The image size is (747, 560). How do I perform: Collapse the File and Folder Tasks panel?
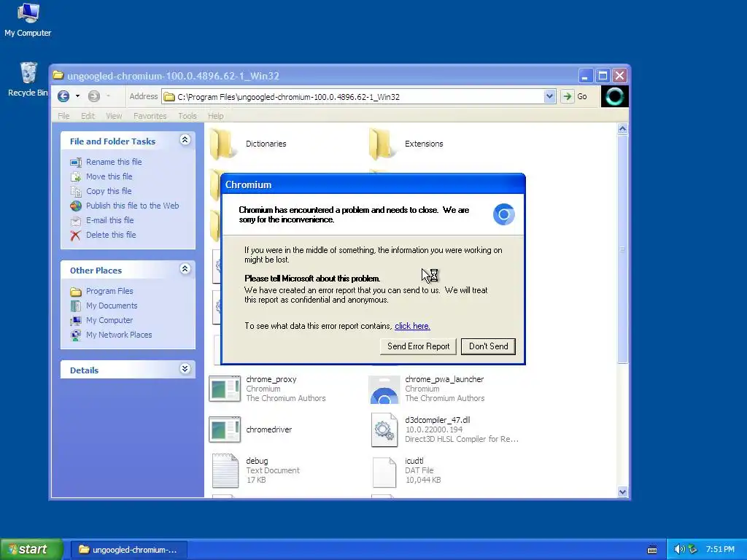tap(185, 140)
